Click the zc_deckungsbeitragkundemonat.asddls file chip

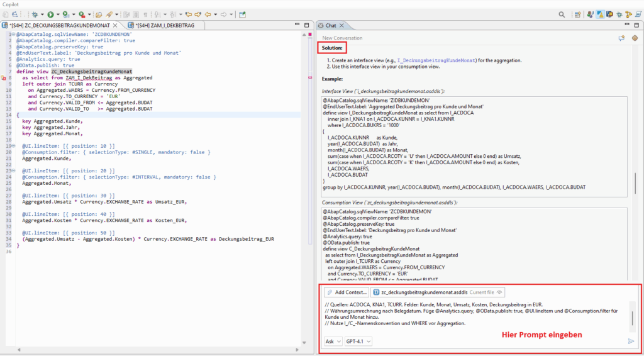425,292
